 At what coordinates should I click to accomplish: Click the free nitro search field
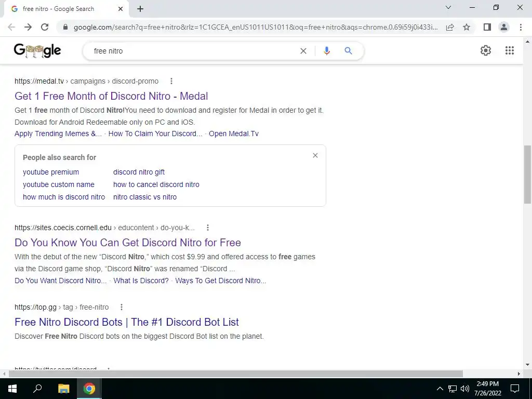click(193, 51)
